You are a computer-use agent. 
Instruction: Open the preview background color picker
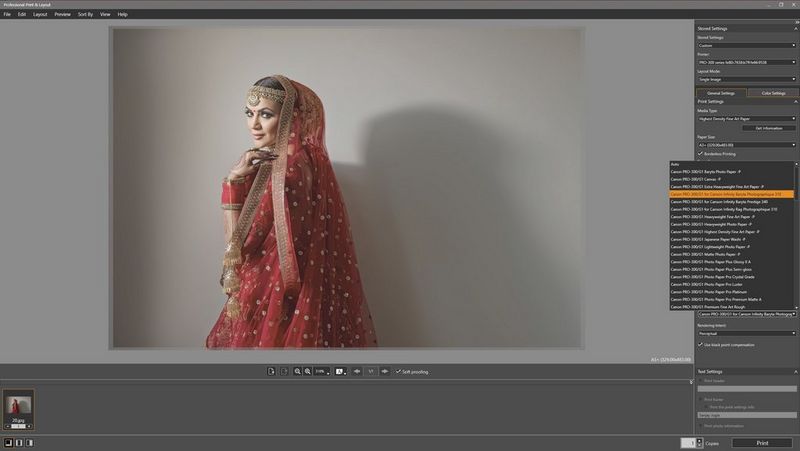click(x=340, y=371)
